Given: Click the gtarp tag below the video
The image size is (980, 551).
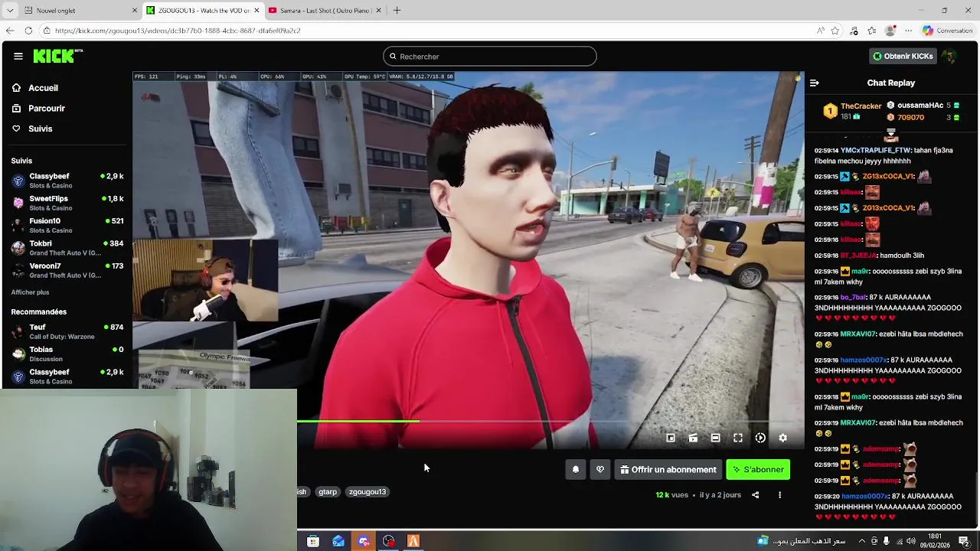Looking at the screenshot, I should point(328,492).
